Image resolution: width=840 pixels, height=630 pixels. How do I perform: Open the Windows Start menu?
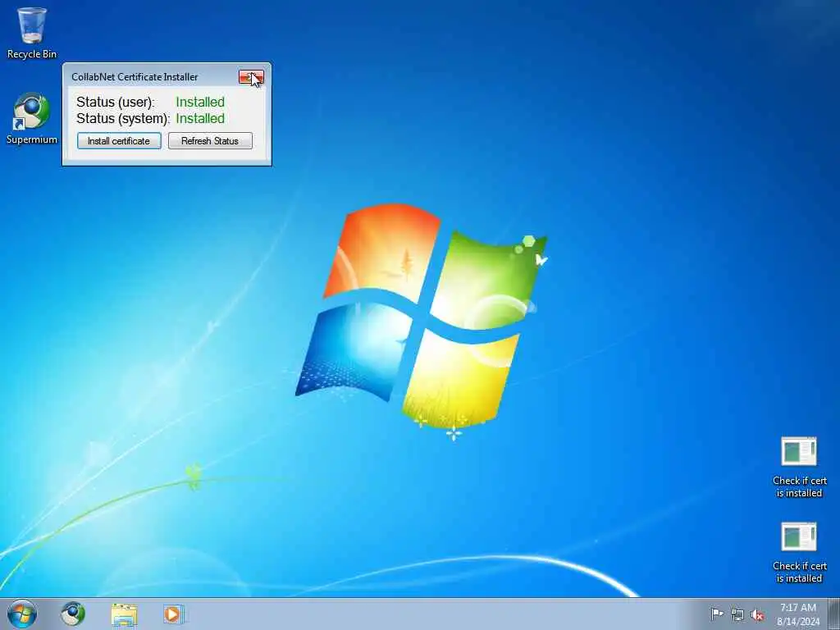pyautogui.click(x=22, y=614)
